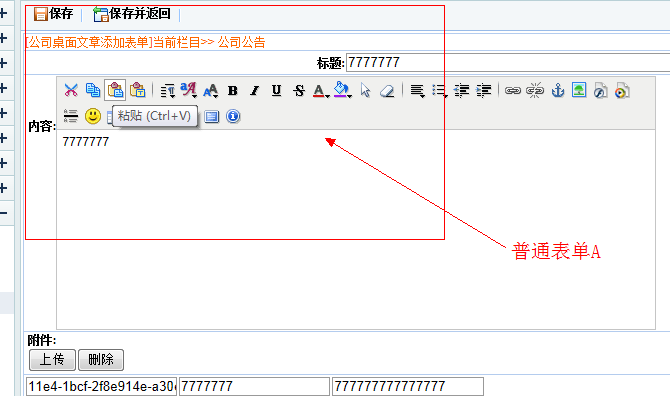Viewport: 670px width, 396px height.
Task: Toggle italic formatting
Action: pos(255,91)
